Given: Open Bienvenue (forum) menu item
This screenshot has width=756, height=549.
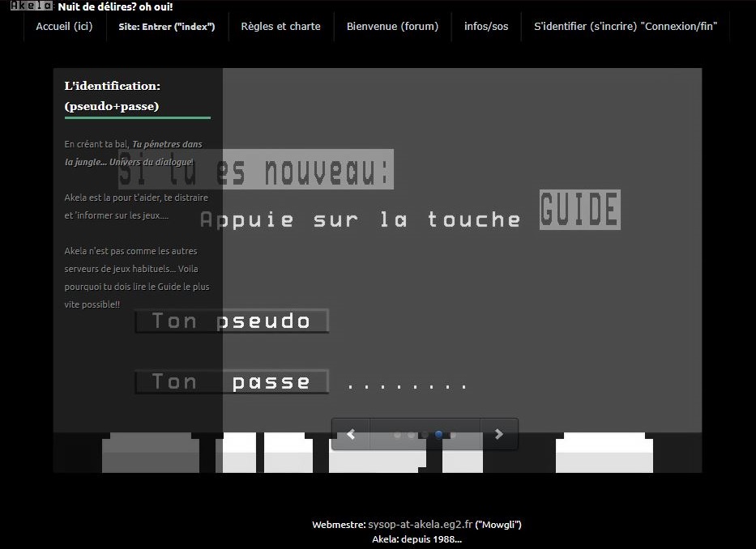Looking at the screenshot, I should coord(392,26).
